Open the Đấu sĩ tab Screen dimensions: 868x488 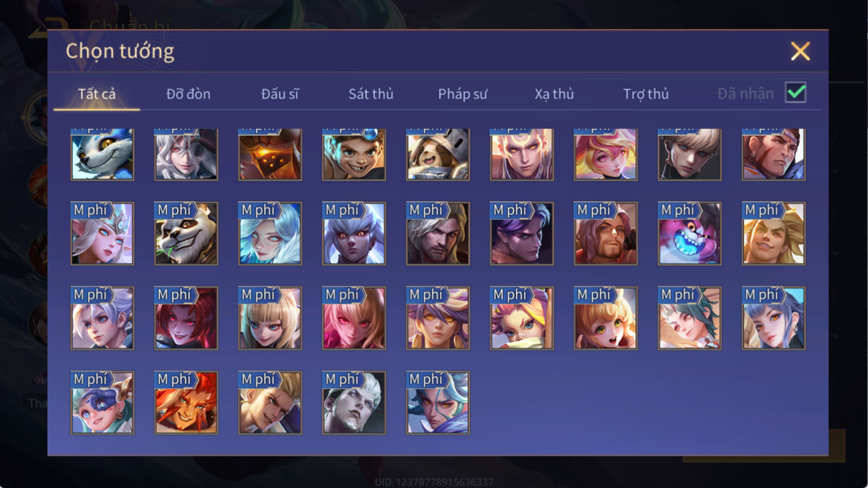[280, 94]
